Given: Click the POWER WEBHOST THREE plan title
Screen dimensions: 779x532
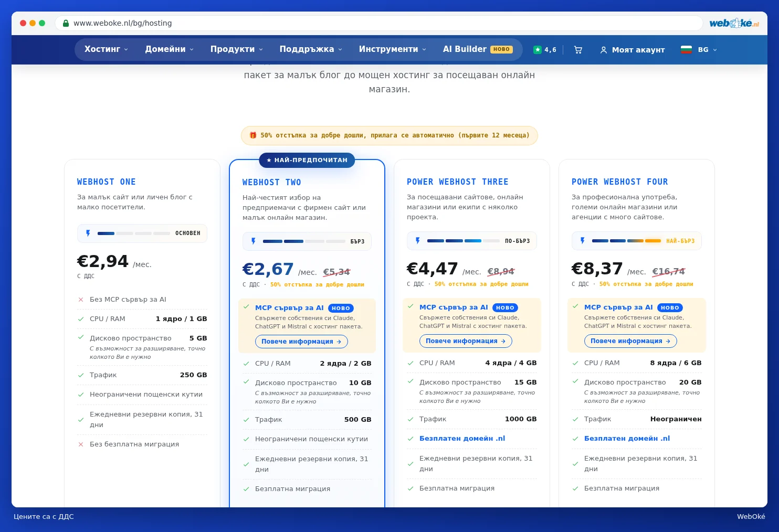Looking at the screenshot, I should tap(458, 182).
